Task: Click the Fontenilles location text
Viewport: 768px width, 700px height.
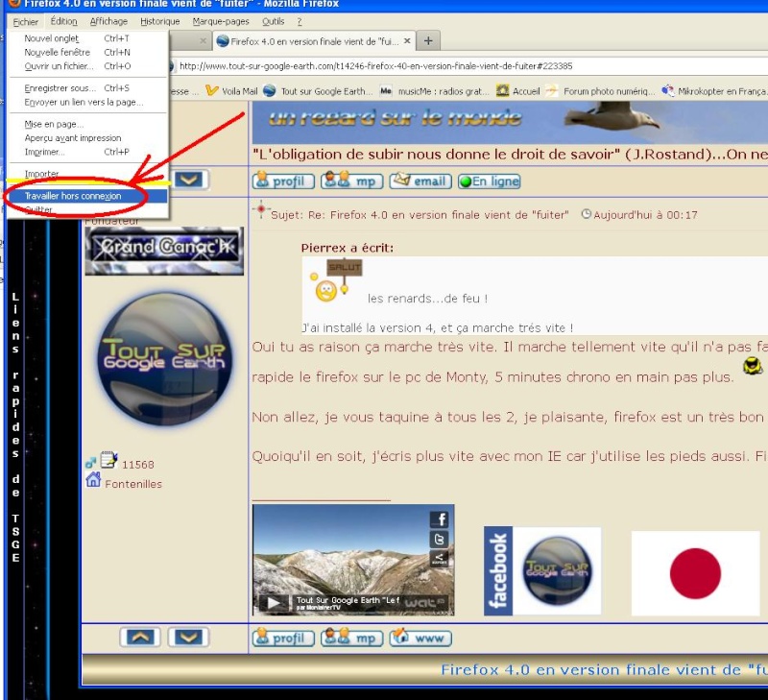Action: 133,484
